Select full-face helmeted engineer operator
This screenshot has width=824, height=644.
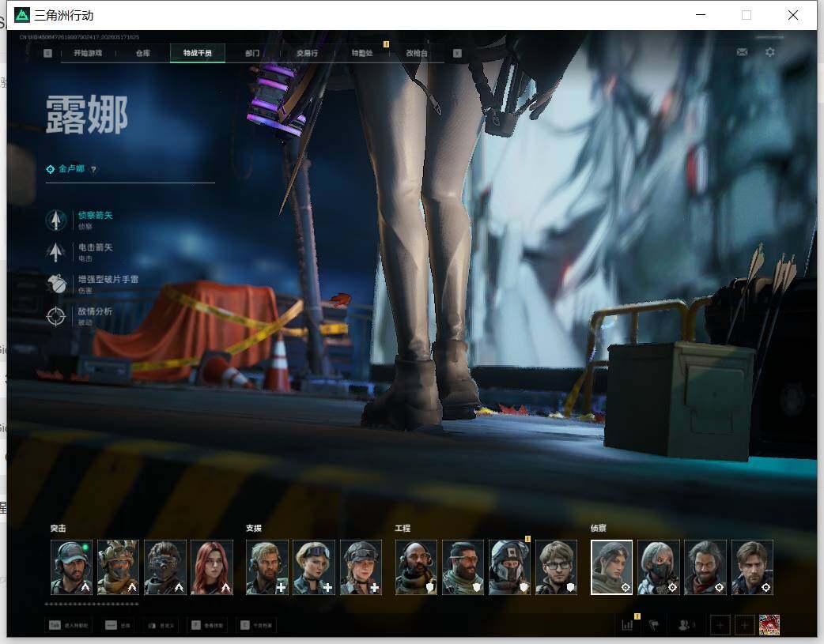click(510, 567)
